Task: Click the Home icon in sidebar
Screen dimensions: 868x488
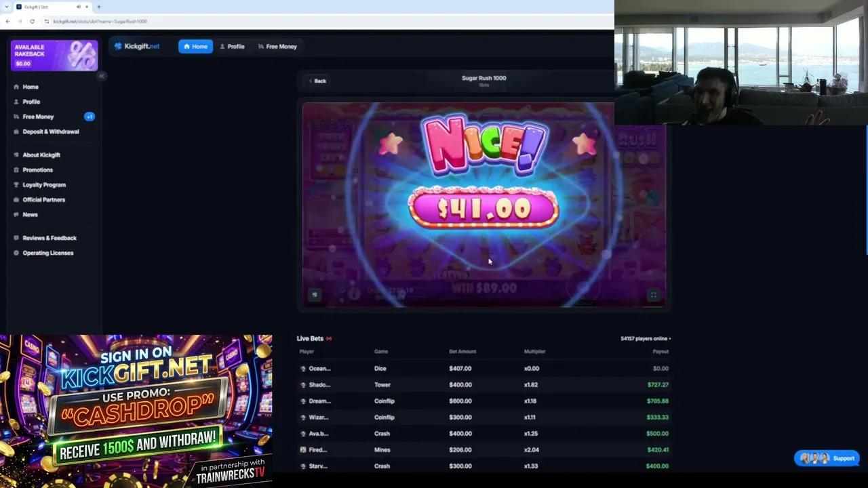Action: click(x=16, y=87)
